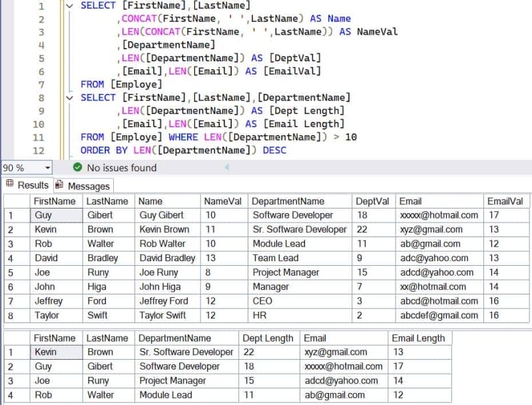Collapse the second SELECT statement on line 8

(x=69, y=98)
